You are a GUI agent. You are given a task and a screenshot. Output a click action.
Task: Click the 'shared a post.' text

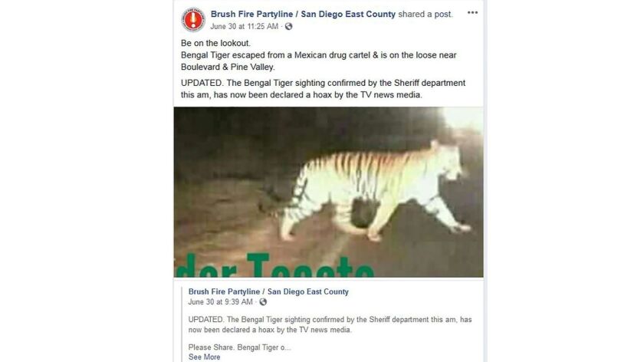426,14
